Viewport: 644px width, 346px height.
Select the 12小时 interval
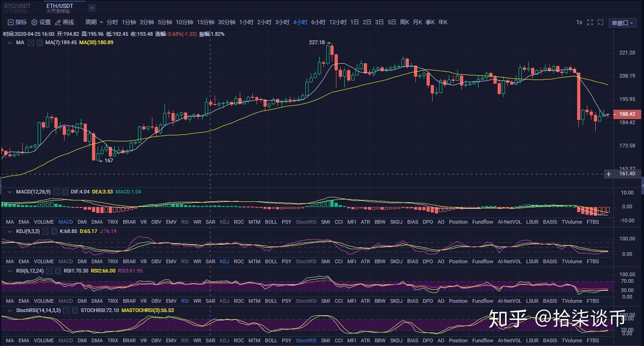pyautogui.click(x=338, y=22)
